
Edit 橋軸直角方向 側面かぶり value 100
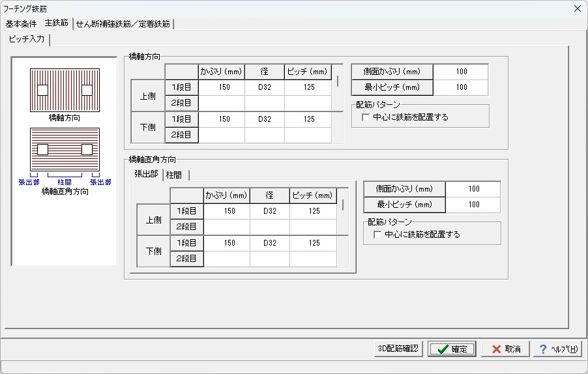[x=473, y=189]
